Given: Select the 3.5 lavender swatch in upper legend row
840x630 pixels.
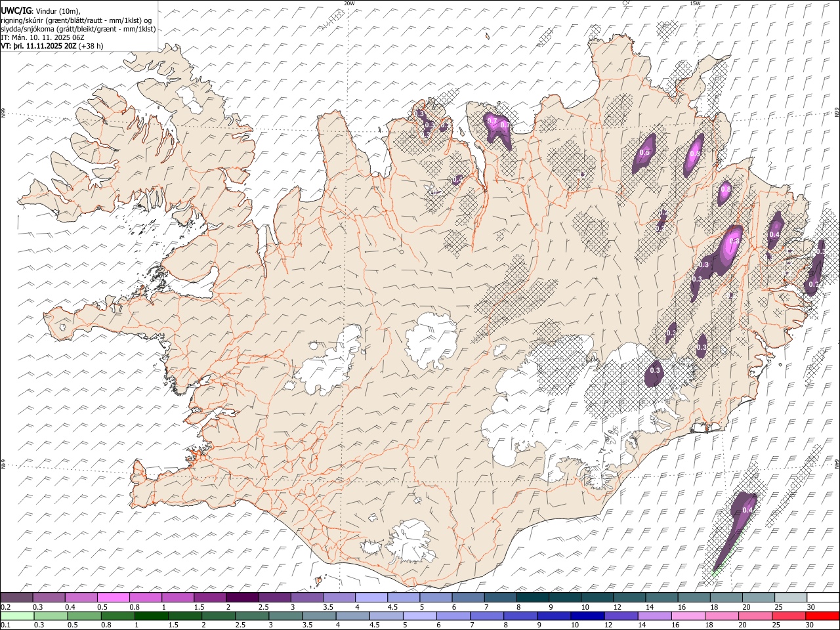Looking at the screenshot, I should tap(339, 598).
